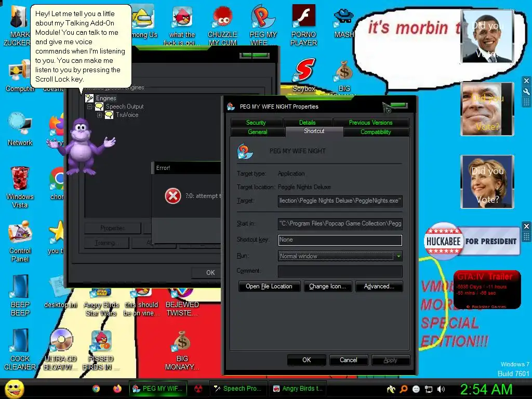
Task: Open gadget options wrench icon
Action: point(526,91)
